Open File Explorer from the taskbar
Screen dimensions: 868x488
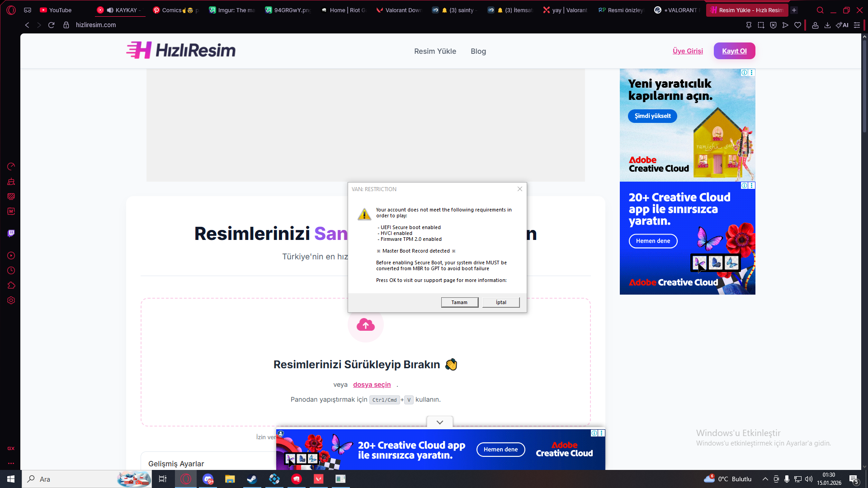230,479
